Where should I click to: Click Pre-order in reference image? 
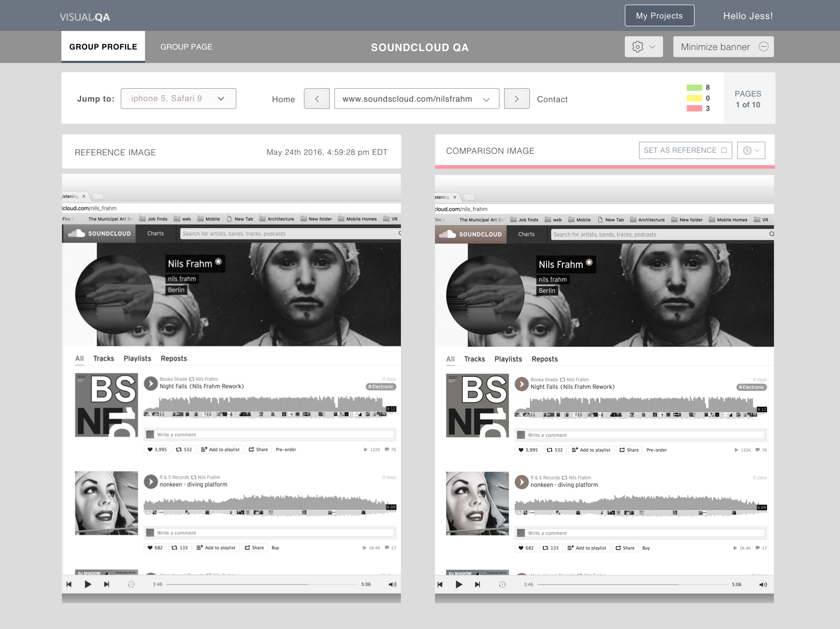(x=286, y=449)
